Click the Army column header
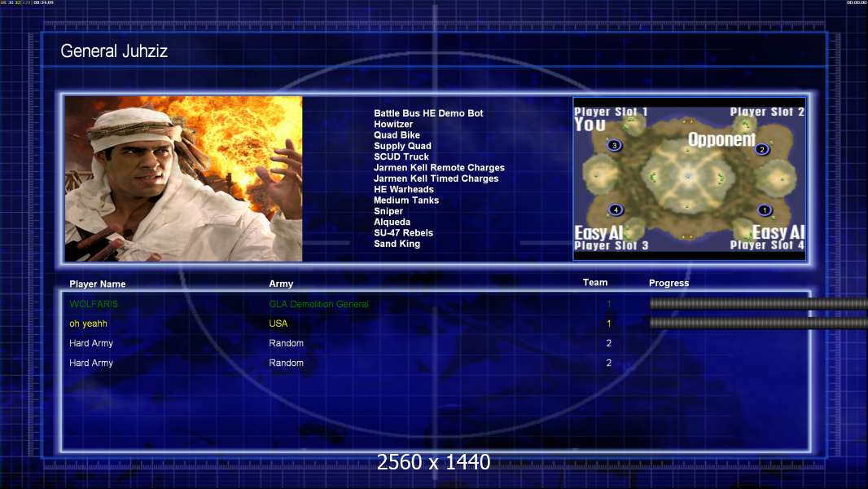The height and width of the screenshot is (489, 868). (x=281, y=284)
